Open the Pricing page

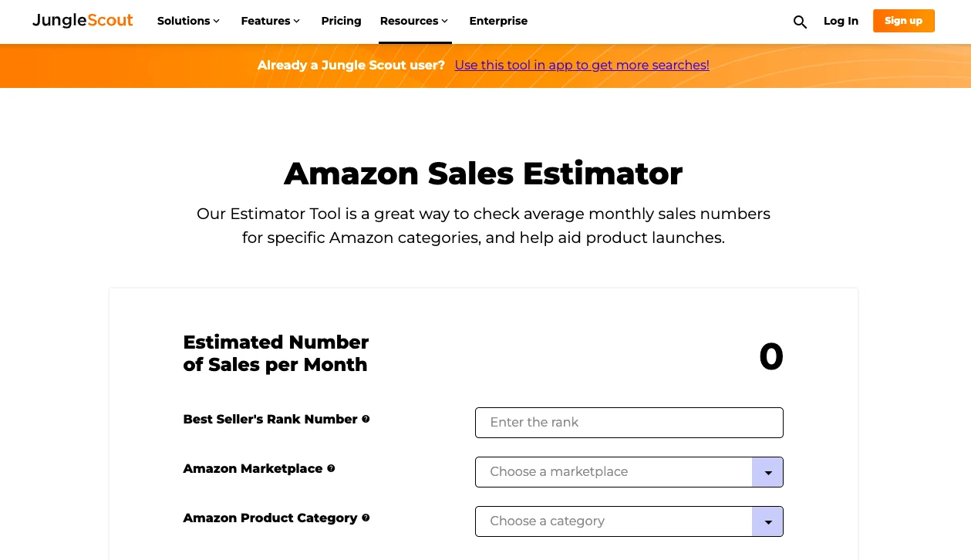tap(341, 21)
